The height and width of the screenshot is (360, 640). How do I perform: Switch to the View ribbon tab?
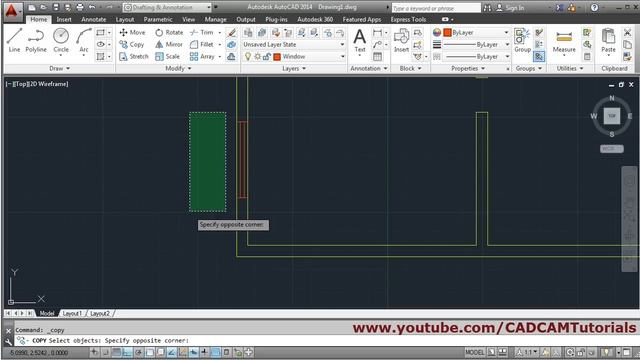(x=188, y=19)
